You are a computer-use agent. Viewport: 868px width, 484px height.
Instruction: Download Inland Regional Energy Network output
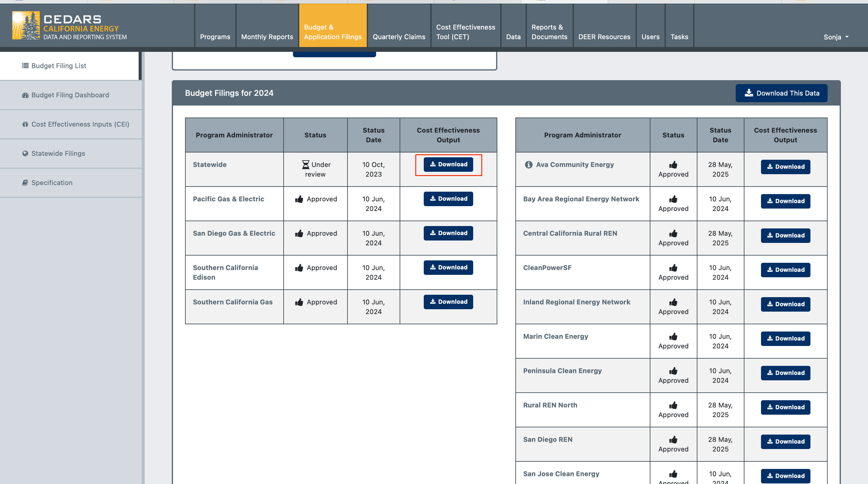click(785, 304)
